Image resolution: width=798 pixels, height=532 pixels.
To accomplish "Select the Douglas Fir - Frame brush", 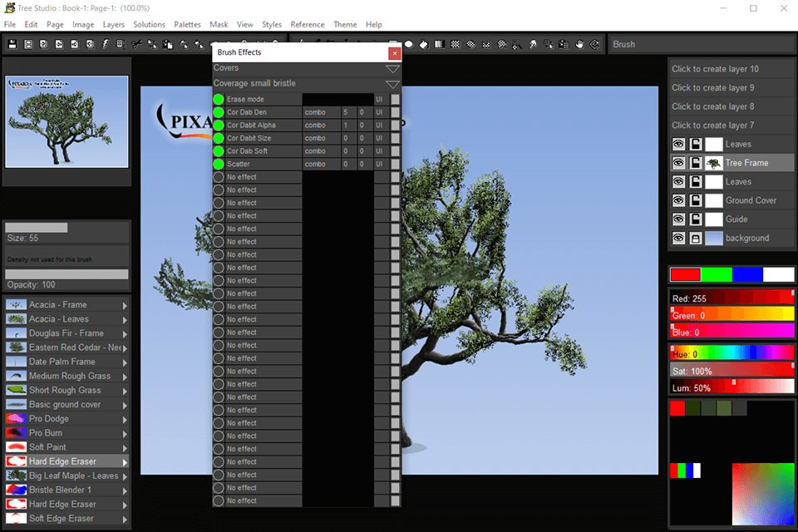I will pos(66,333).
